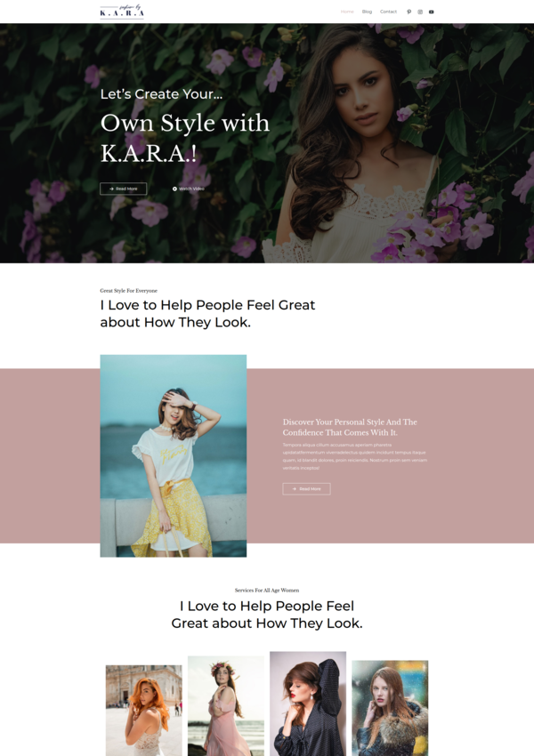
Task: Open the YouTube icon in header
Action: point(432,12)
